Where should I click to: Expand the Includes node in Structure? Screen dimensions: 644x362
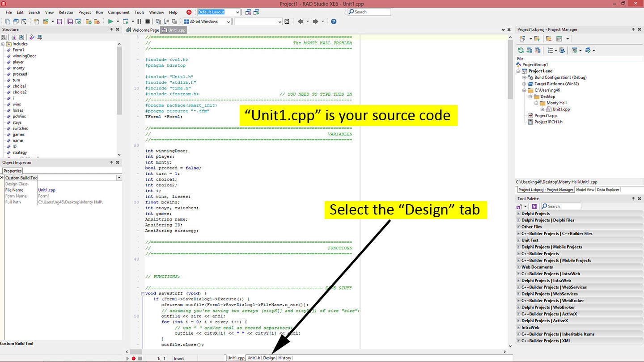pos(3,44)
